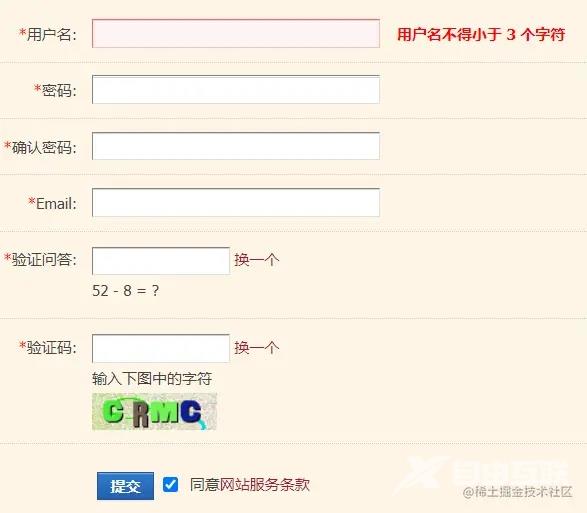This screenshot has width=587, height=513.
Task: Refresh the 验证问答 question via 换一个
Action: pos(257,260)
